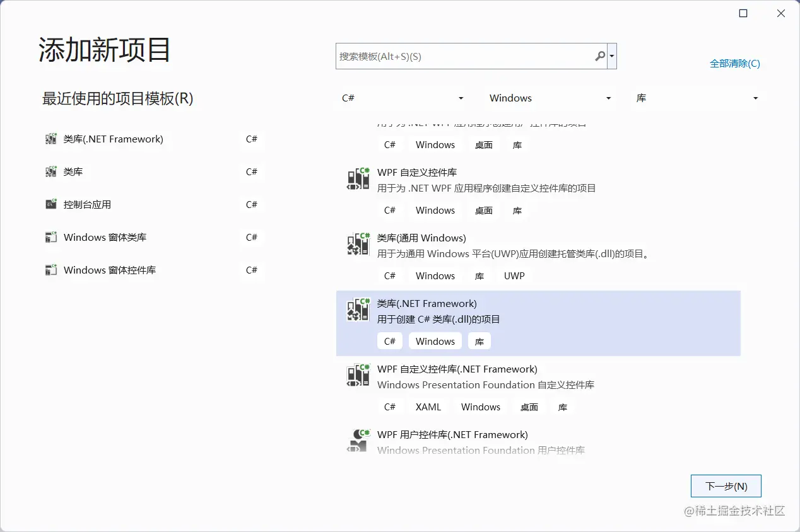Click description 用于为通用 Windows 平台(UWP)应用创建托管类库
The width and height of the screenshot is (800, 532).
point(514,254)
